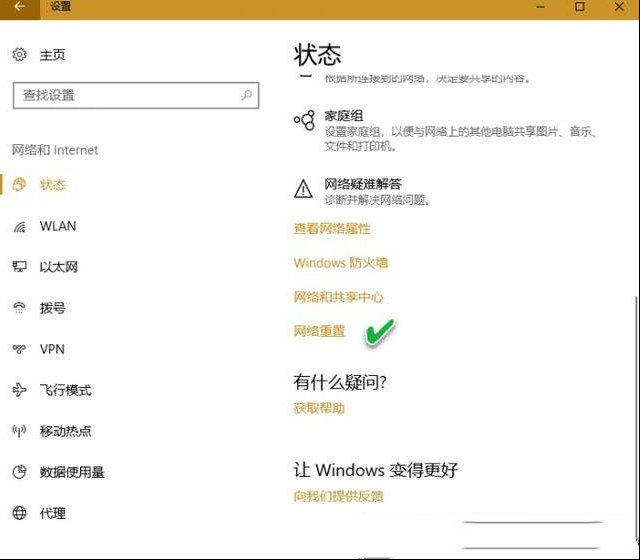Click the 查找设置 search field
The width and height of the screenshot is (640, 560).
click(x=136, y=96)
